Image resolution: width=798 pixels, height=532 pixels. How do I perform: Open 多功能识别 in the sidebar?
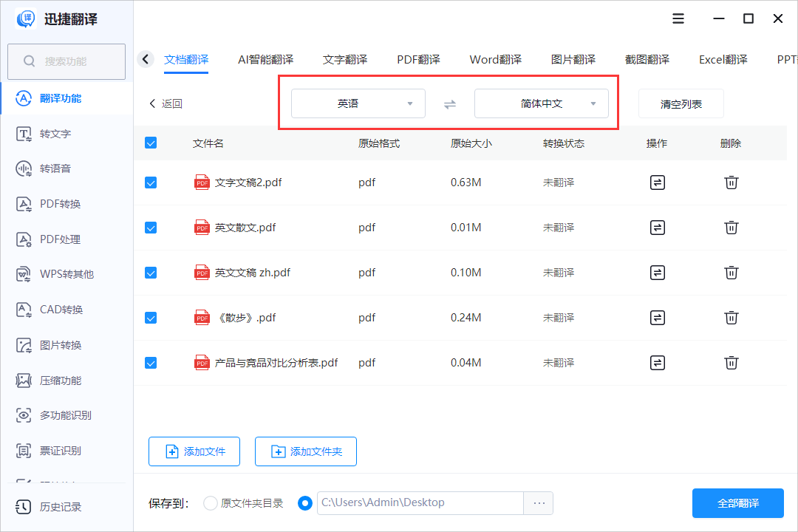[x=66, y=415]
